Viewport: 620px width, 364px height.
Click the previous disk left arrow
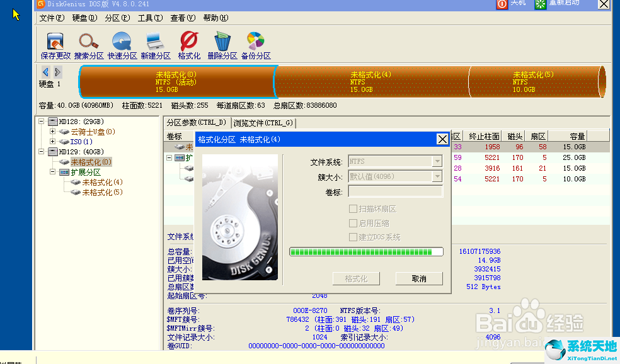pos(46,72)
